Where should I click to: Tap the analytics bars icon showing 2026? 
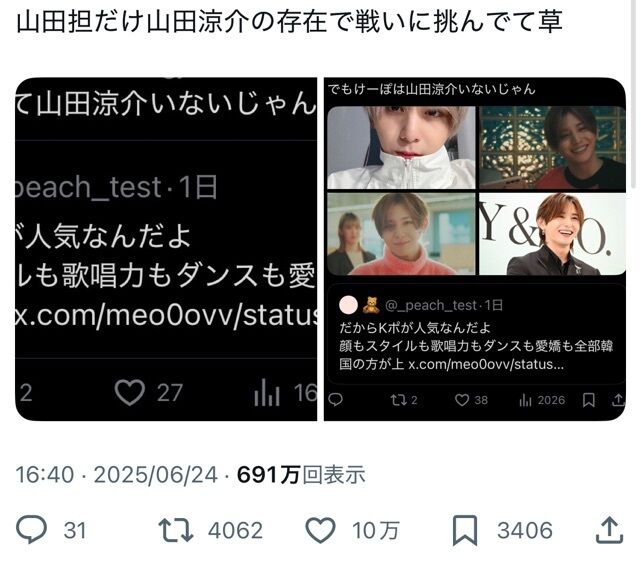(525, 400)
